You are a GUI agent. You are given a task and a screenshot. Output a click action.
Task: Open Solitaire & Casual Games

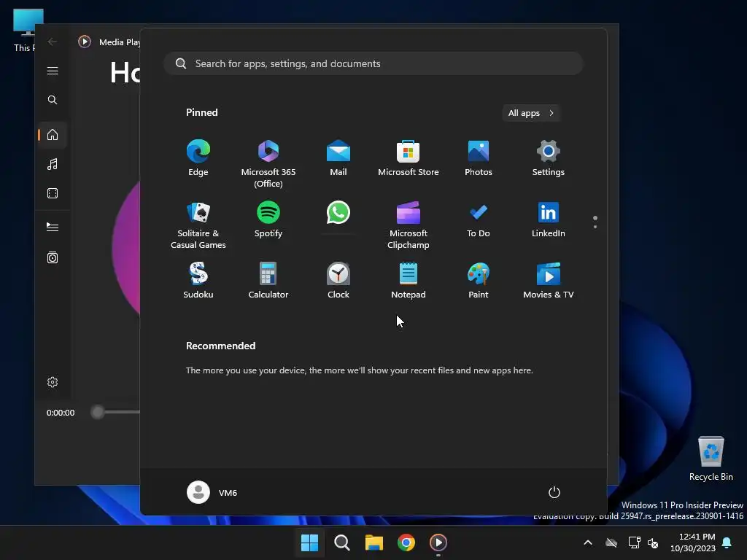coord(198,225)
